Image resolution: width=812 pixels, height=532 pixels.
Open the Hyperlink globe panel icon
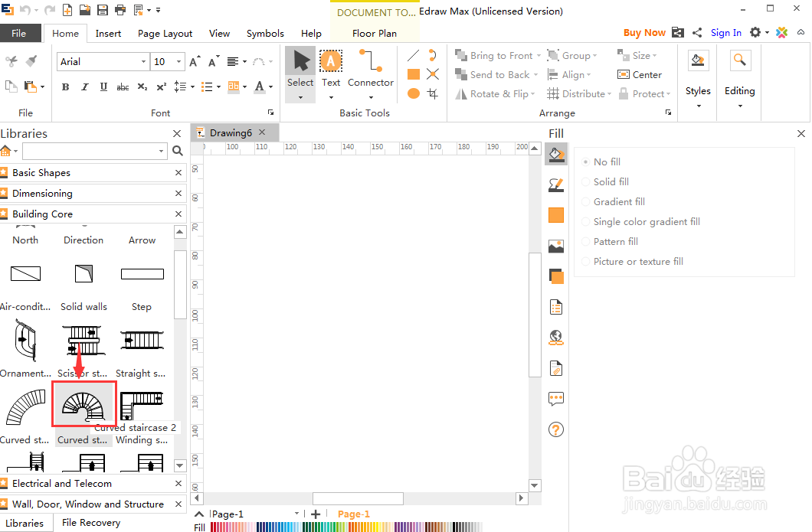tap(556, 338)
